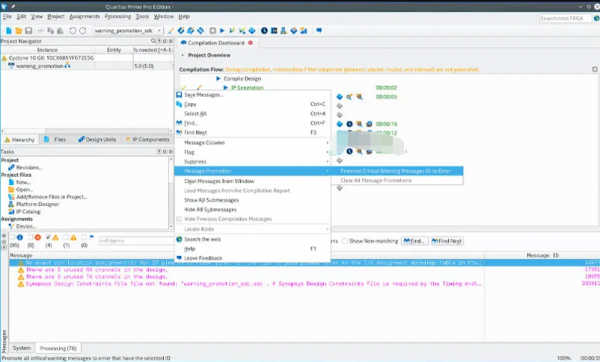This screenshot has width=600, height=362.
Task: Switch to the Hierarchy tab
Action: [x=20, y=140]
